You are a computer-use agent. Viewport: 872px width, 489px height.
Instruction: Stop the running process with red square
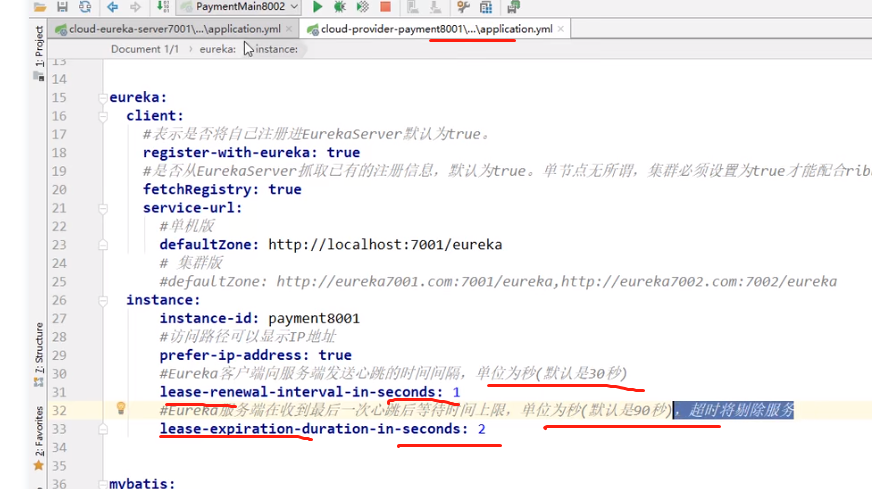point(385,7)
